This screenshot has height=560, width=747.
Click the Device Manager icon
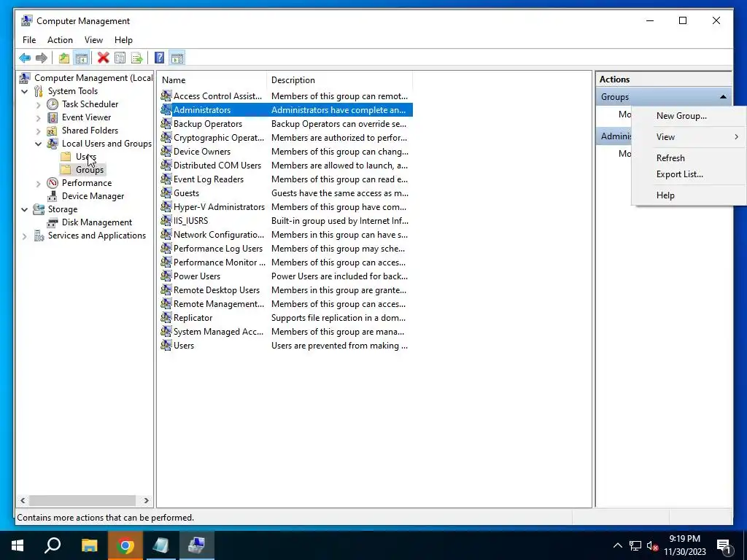click(x=53, y=196)
